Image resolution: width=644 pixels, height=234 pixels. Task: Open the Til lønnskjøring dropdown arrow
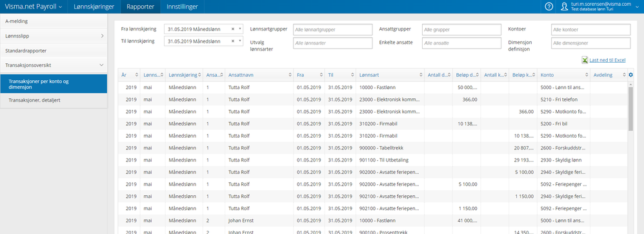(x=239, y=41)
